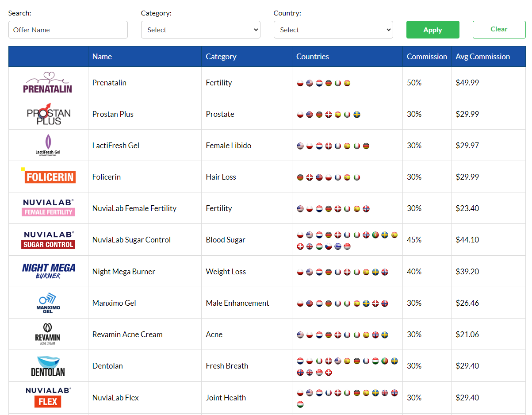Select the Manximo Gel logo
532x415 pixels.
[x=48, y=303]
